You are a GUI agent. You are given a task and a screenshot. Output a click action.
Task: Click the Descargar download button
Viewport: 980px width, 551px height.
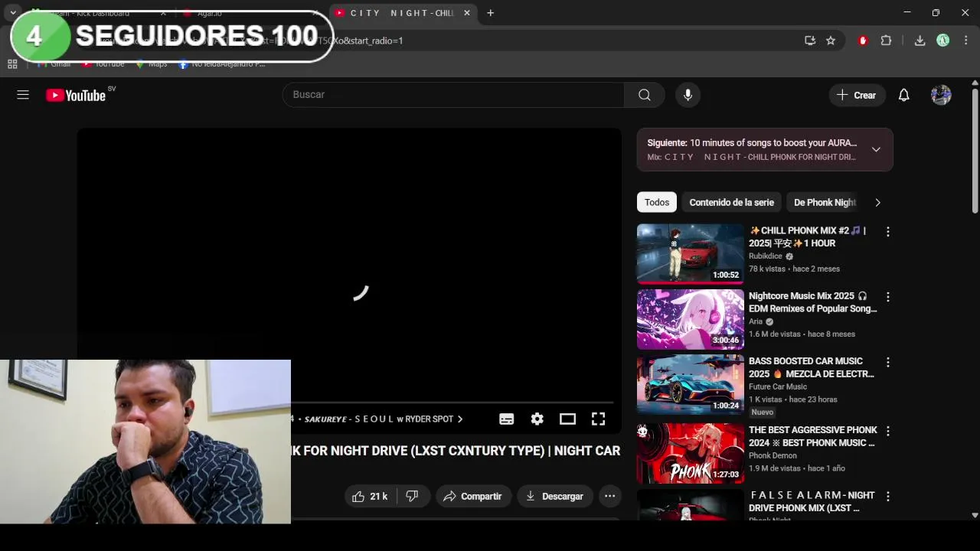tap(554, 496)
